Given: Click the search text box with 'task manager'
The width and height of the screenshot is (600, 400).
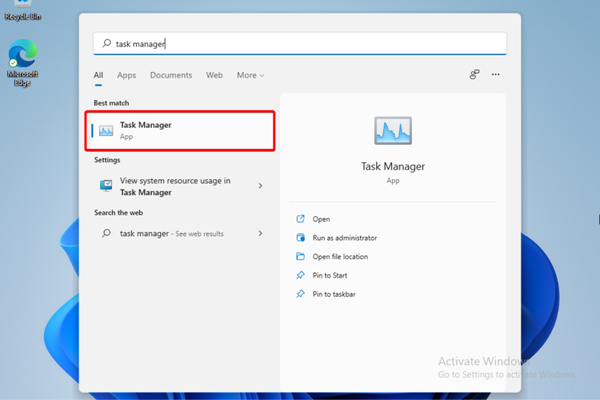Looking at the screenshot, I should pyautogui.click(x=300, y=44).
